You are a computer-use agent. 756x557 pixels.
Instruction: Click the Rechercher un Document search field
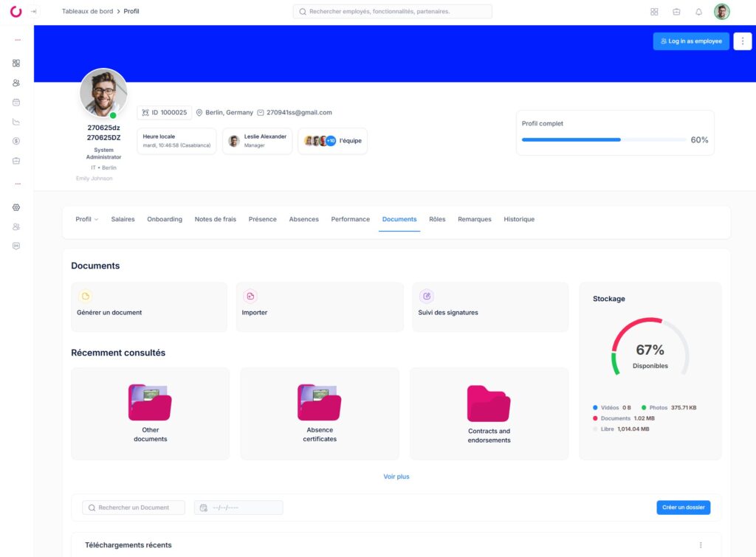click(x=134, y=508)
